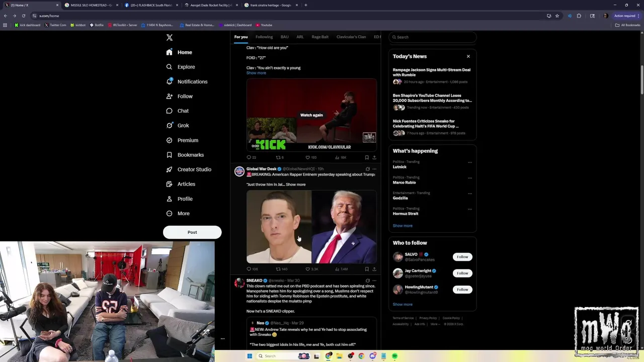Open the Chat section
The width and height of the screenshot is (644, 362).
(177, 111)
